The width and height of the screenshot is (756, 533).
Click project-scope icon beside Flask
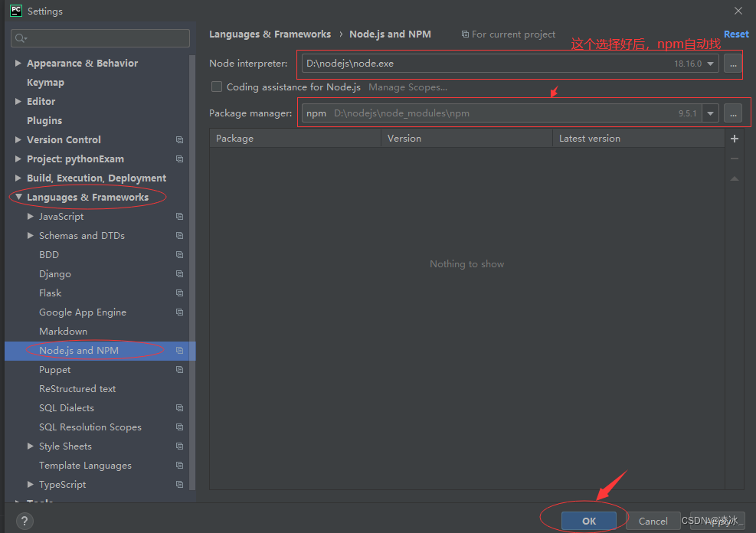tap(179, 293)
